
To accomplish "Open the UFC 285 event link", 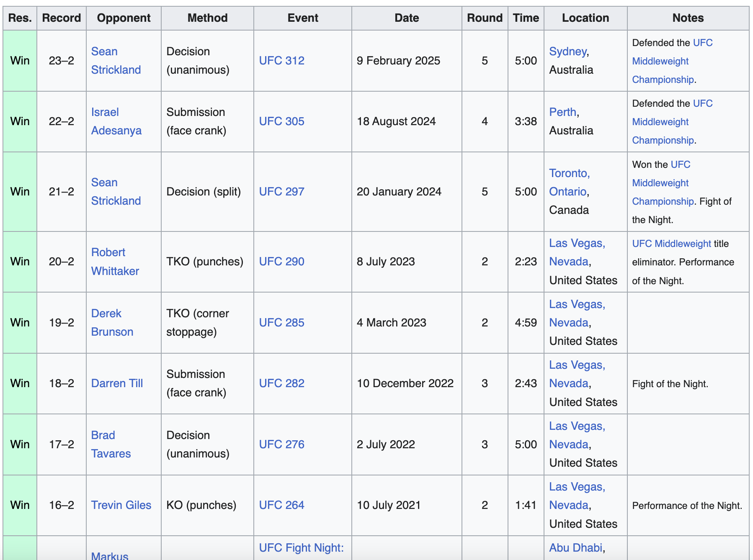I will coord(282,323).
